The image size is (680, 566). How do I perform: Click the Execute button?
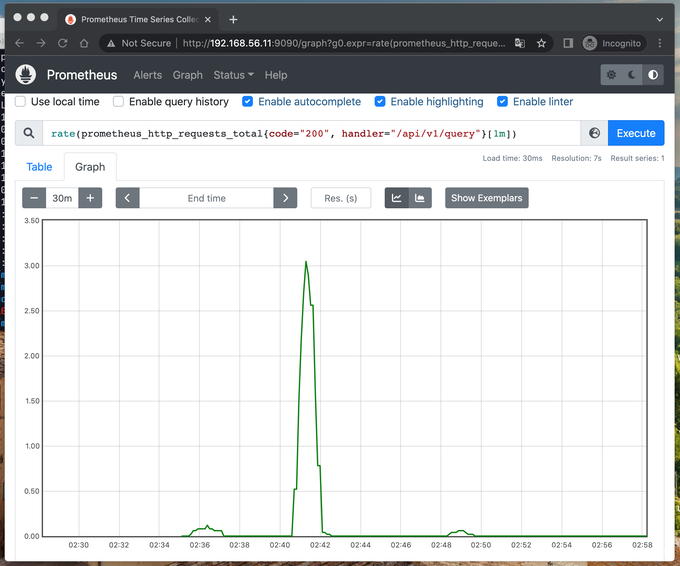click(636, 133)
